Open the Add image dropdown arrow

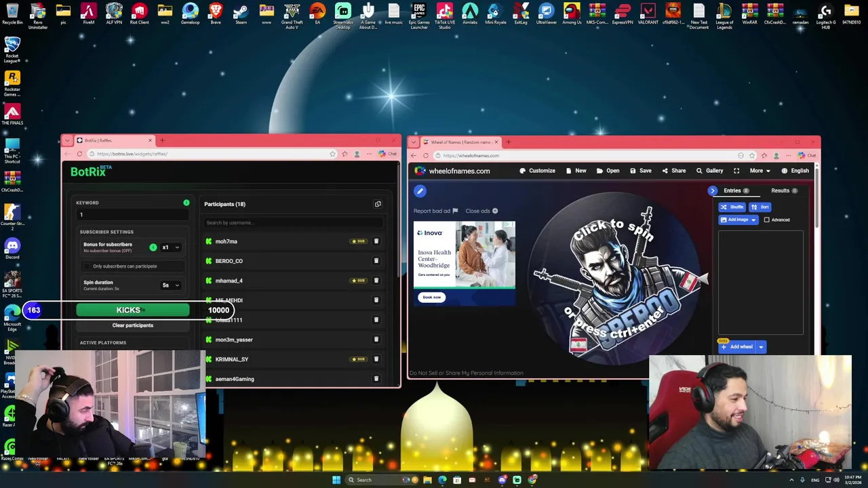click(x=753, y=220)
